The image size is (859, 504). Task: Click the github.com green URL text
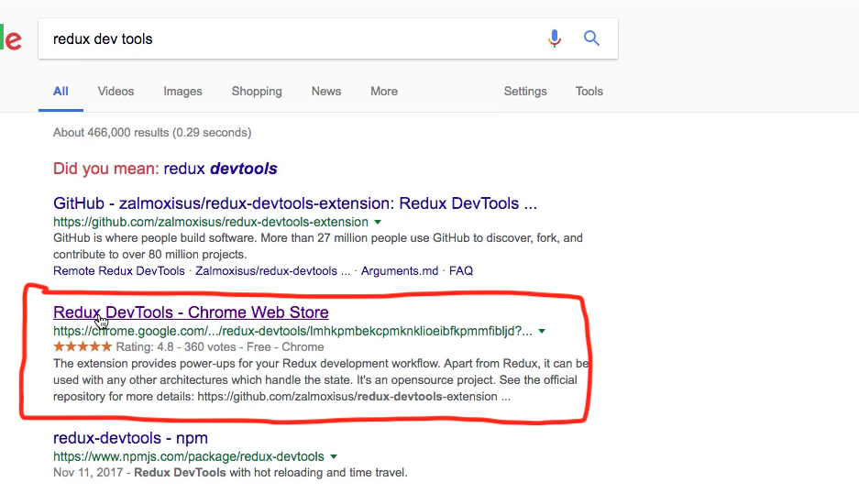[x=210, y=222]
